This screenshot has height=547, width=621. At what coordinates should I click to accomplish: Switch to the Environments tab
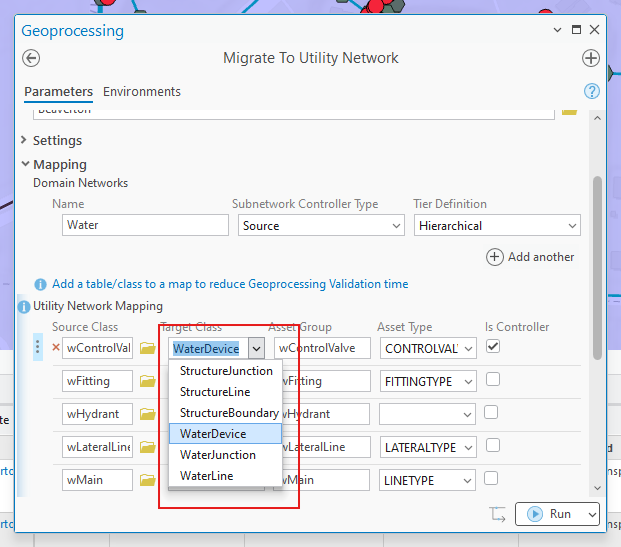coord(142,91)
